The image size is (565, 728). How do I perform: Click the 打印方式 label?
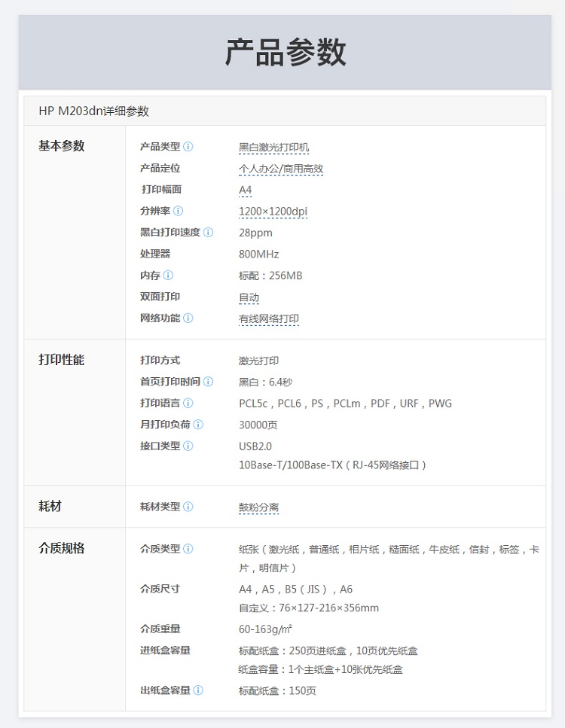(160, 361)
